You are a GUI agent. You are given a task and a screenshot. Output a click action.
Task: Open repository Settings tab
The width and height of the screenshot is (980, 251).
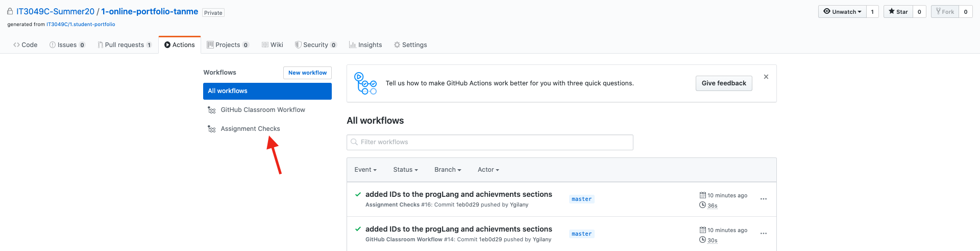click(410, 45)
